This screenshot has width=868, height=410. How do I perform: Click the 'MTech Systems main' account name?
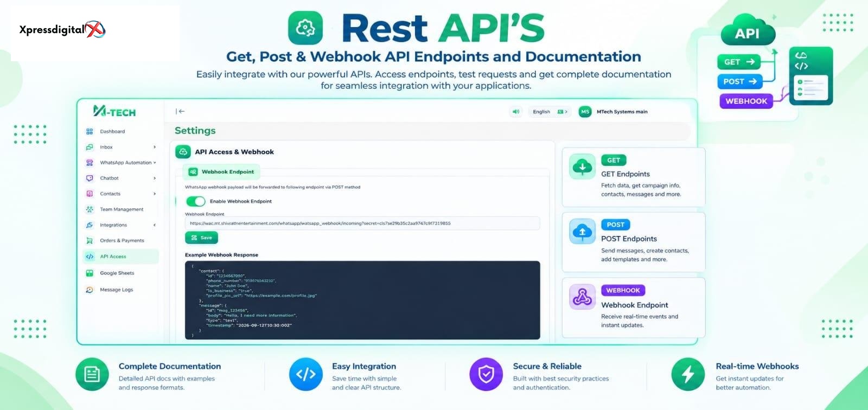(x=622, y=112)
